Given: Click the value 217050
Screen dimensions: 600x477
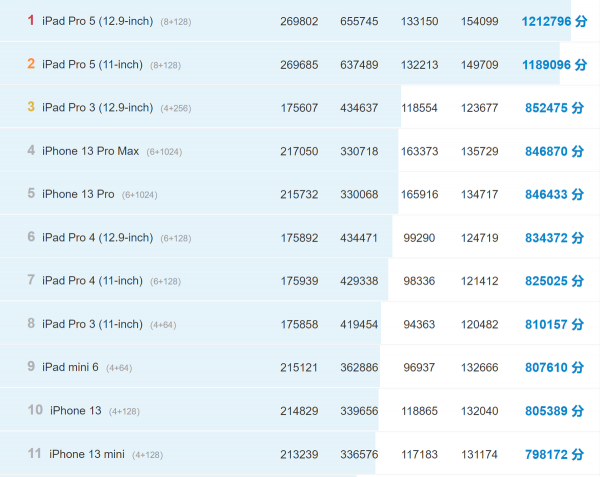Looking at the screenshot, I should point(299,151).
